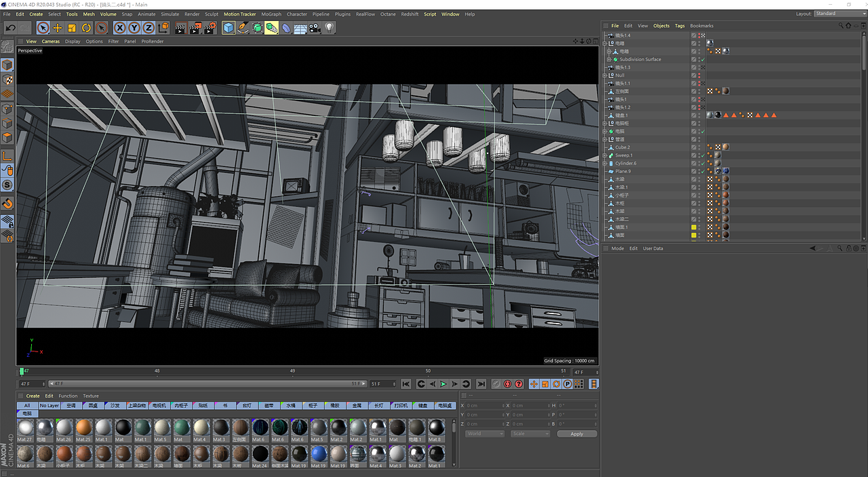Add a Cube primitive object
The width and height of the screenshot is (868, 477).
[x=229, y=28]
